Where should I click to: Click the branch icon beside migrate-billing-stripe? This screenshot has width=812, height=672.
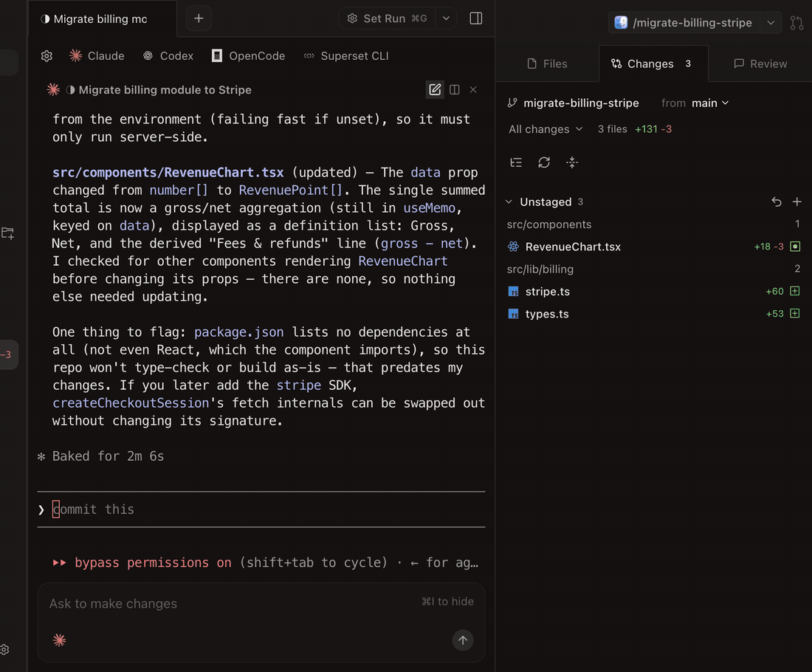click(x=512, y=103)
